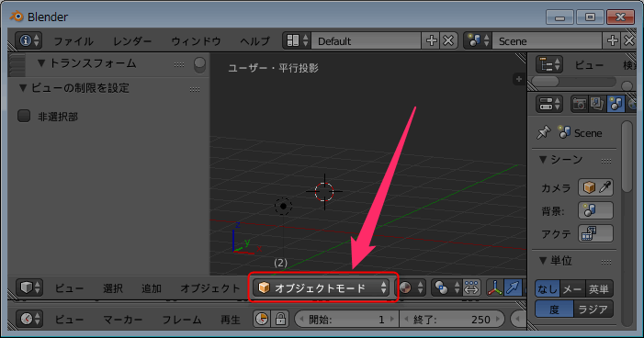The image size is (644, 338).
Task: Open the 3D view ビュー menu
Action: point(70,287)
